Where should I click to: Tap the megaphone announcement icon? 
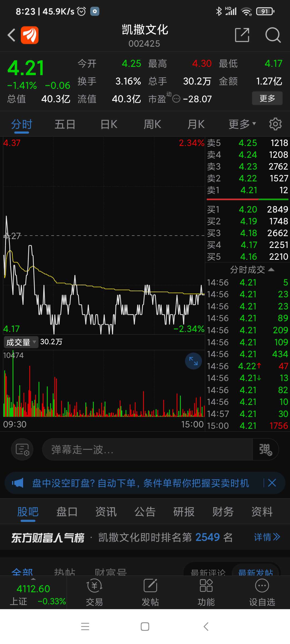(18, 483)
